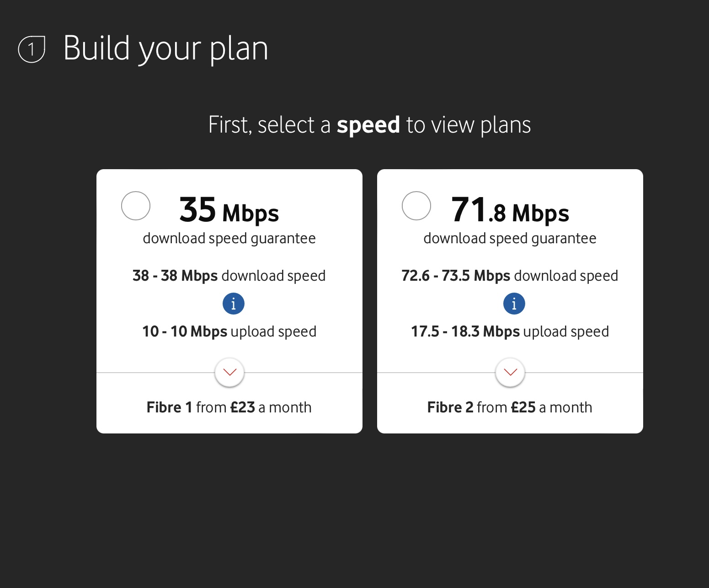This screenshot has width=709, height=588.
Task: Click the '10 - 10 Mbps upload speed' text
Action: coord(229,331)
